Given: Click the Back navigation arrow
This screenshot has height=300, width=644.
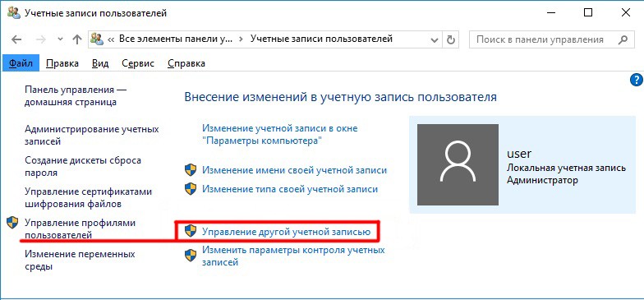Looking at the screenshot, I should tap(16, 39).
